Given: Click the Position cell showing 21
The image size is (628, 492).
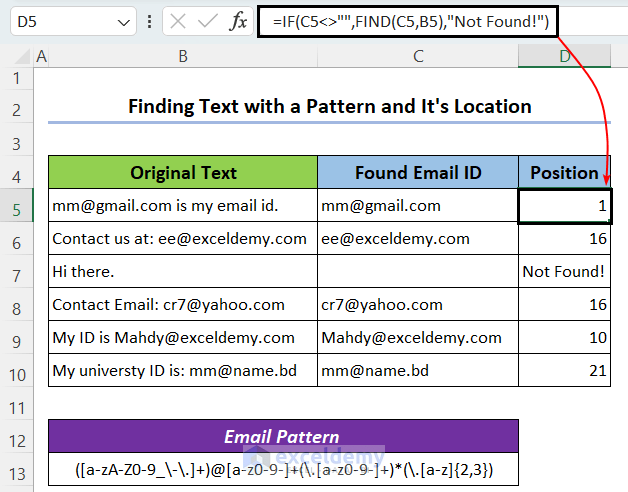Looking at the screenshot, I should 564,370.
